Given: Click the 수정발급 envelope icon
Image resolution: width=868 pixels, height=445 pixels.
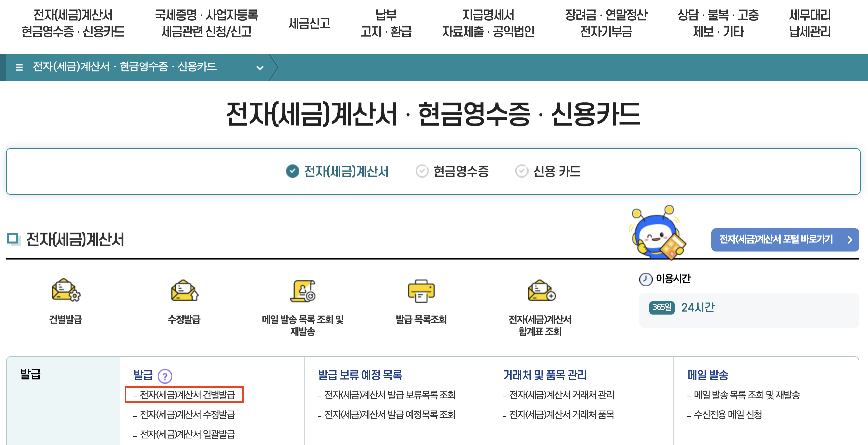Looking at the screenshot, I should [x=184, y=290].
